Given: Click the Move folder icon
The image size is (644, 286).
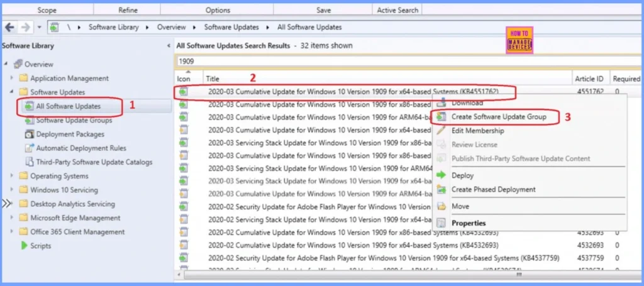Looking at the screenshot, I should point(441,206).
